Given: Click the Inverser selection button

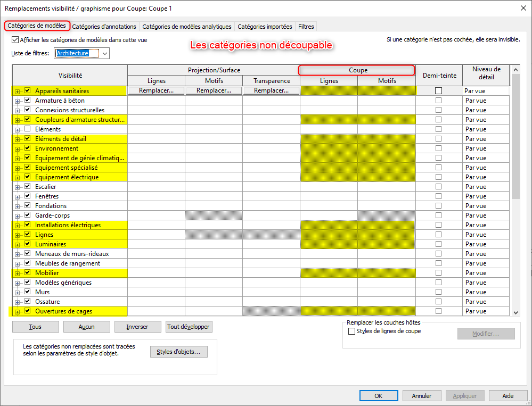Looking at the screenshot, I should [137, 327].
